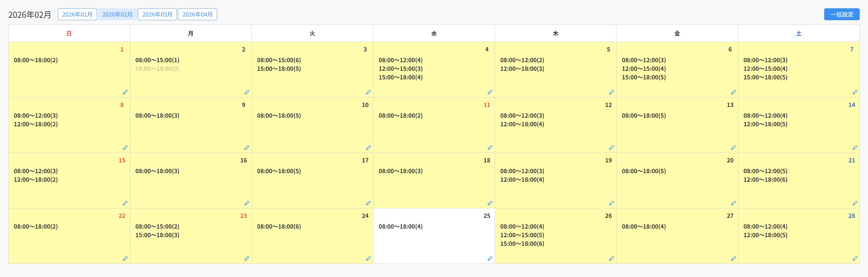Click the 08:00～15:00(6) slot on February 3
The height and width of the screenshot is (277, 868).
tap(279, 60)
